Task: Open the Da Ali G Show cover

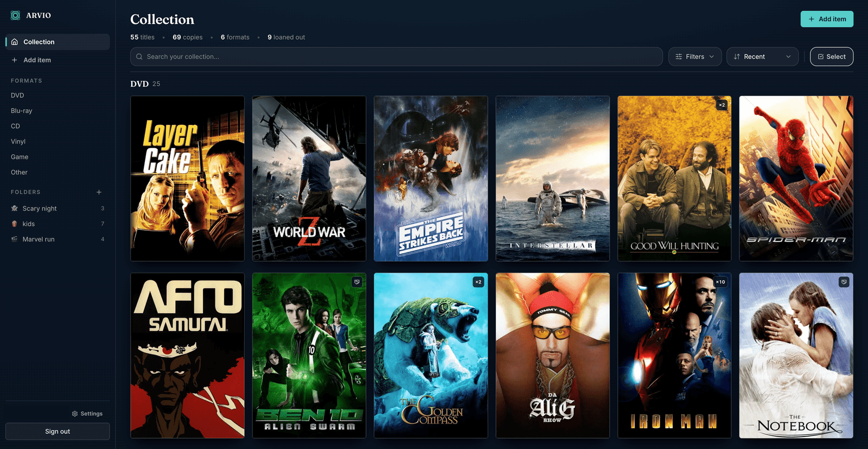Action: [x=553, y=356]
